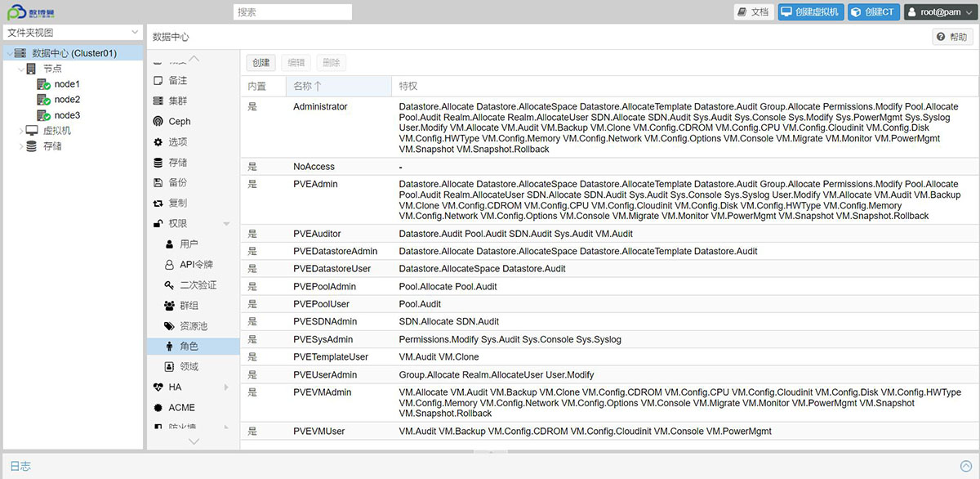Open the 领域 realm icon in the side menu

coord(169,367)
